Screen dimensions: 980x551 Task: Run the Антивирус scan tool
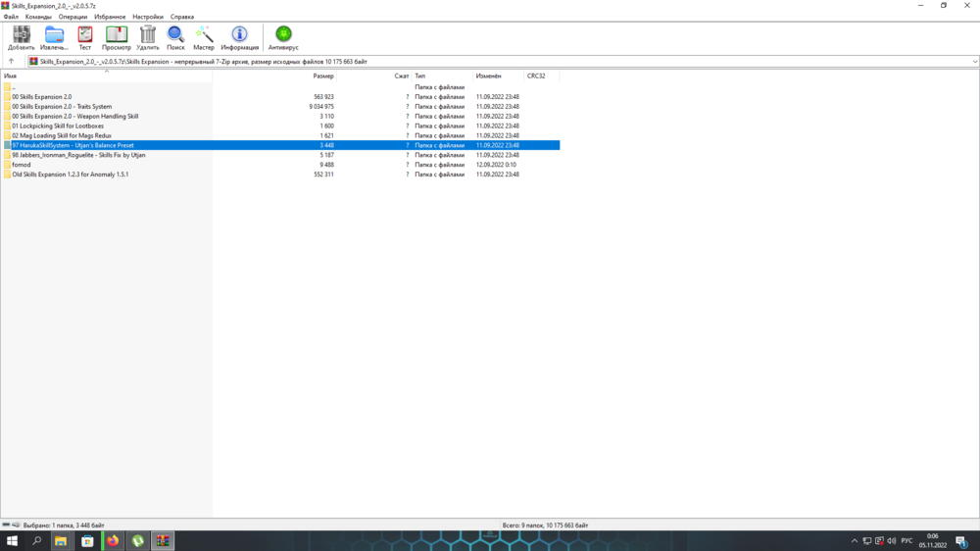tap(283, 37)
